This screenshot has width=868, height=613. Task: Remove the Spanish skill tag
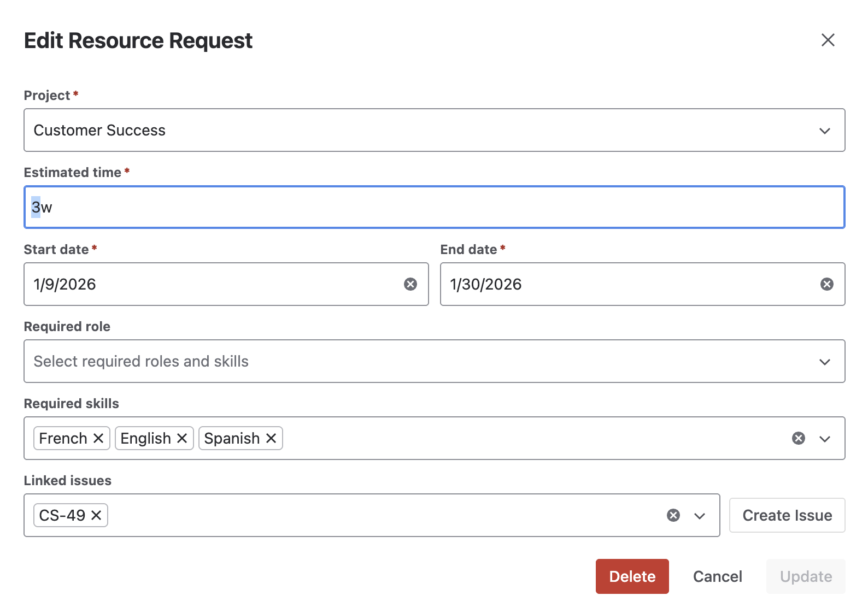271,438
